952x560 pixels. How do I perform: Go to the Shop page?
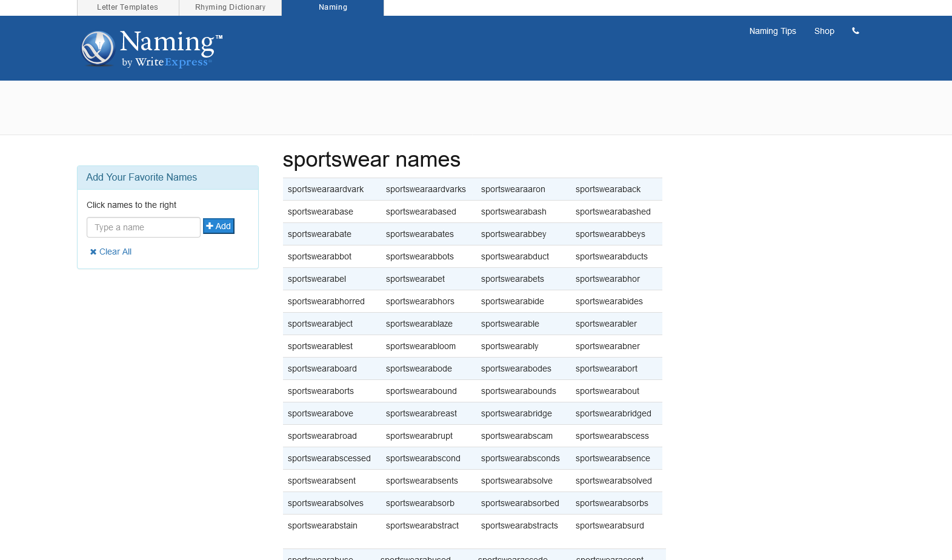[824, 31]
